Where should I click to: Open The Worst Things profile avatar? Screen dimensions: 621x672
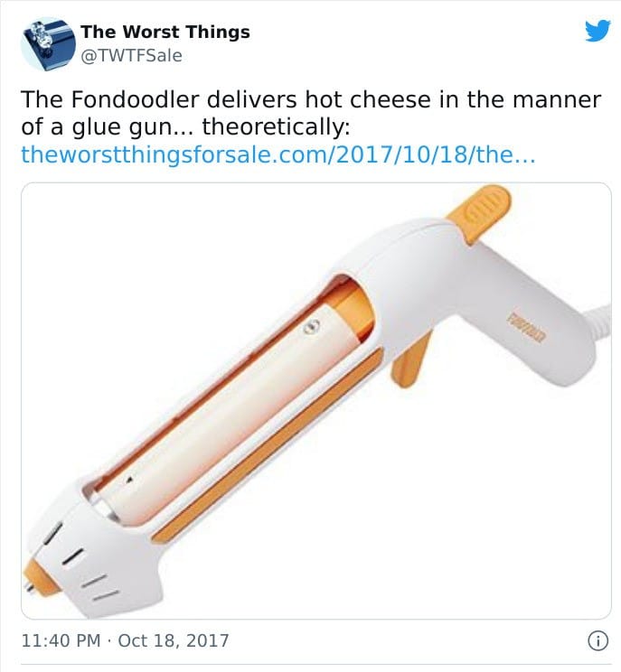click(48, 44)
